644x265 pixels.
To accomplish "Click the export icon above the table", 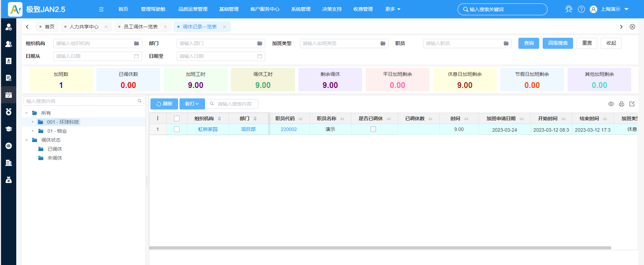I will point(632,104).
